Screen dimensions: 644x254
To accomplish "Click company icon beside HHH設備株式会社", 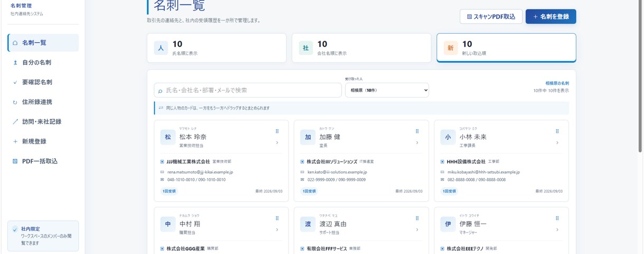I will tap(442, 162).
